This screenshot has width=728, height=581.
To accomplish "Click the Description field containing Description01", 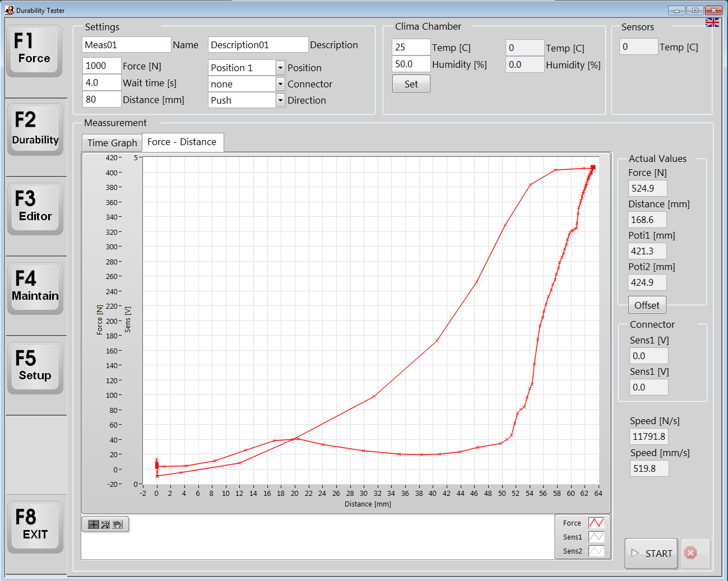I will point(258,45).
